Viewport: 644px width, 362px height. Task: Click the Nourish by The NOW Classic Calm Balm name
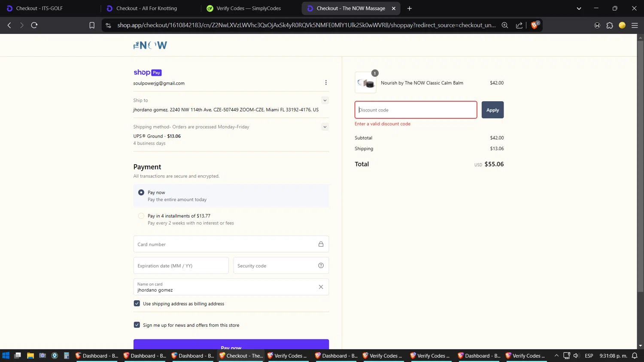(x=422, y=83)
